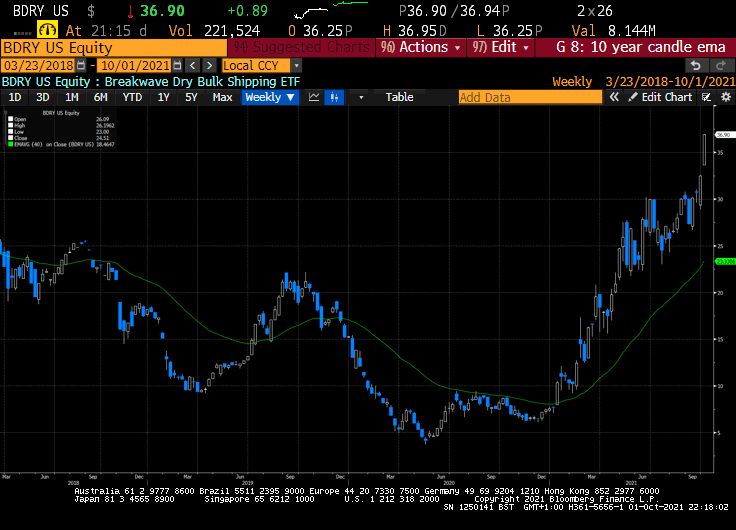The image size is (736, 530).
Task: Open the Weekly periodicity dropdown
Action: [270, 97]
